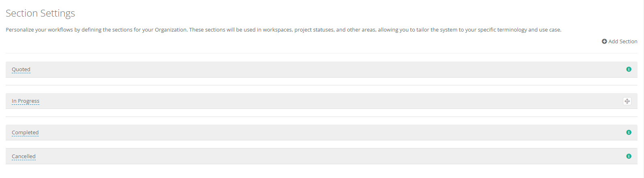This screenshot has height=178, width=644.
Task: Click the description paragraph under the heading
Action: coord(283,30)
